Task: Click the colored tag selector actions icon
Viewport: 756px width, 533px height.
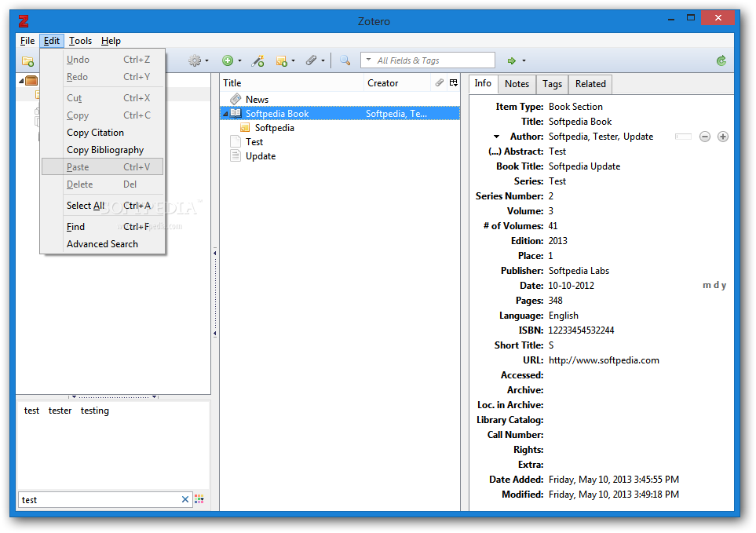Action: 199,499
